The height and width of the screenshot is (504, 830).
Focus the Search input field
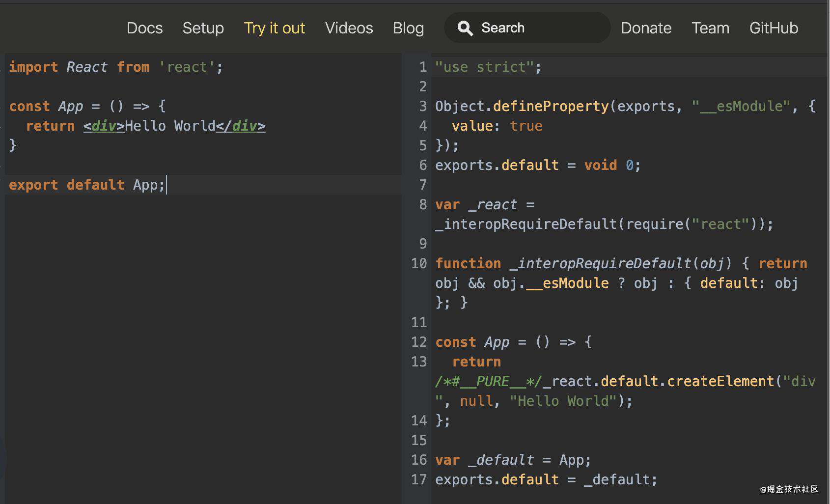pyautogui.click(x=527, y=28)
